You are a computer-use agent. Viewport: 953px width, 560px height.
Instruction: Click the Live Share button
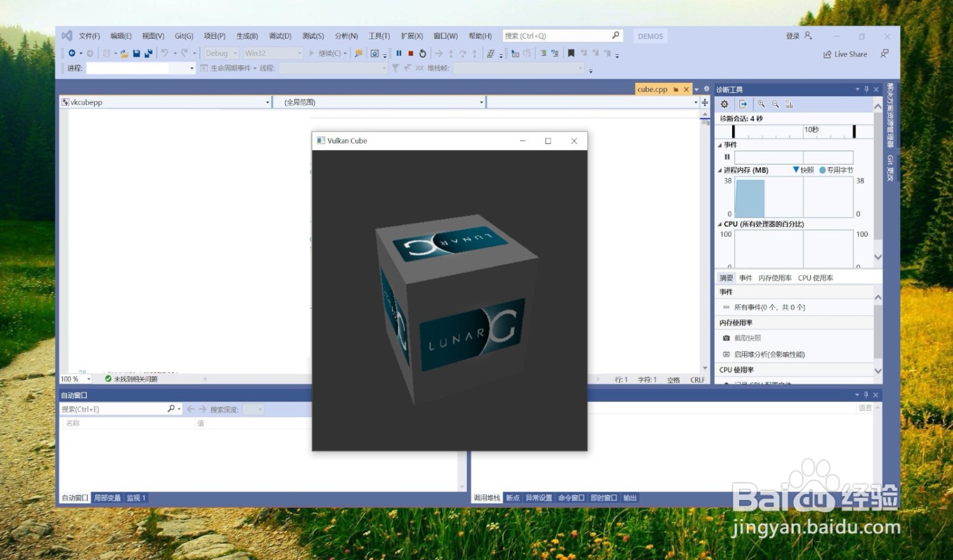pos(845,54)
